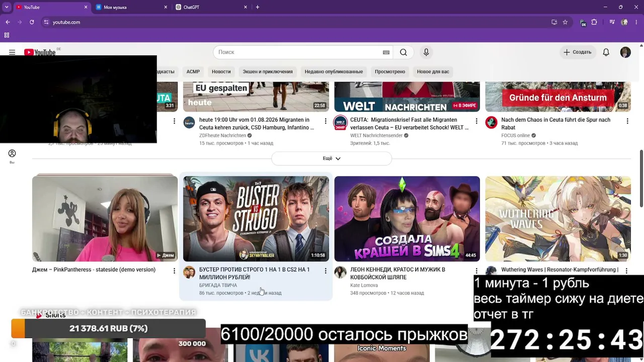Start voice search with the microphone
Viewport: 644px width, 362px height.
pos(426,52)
